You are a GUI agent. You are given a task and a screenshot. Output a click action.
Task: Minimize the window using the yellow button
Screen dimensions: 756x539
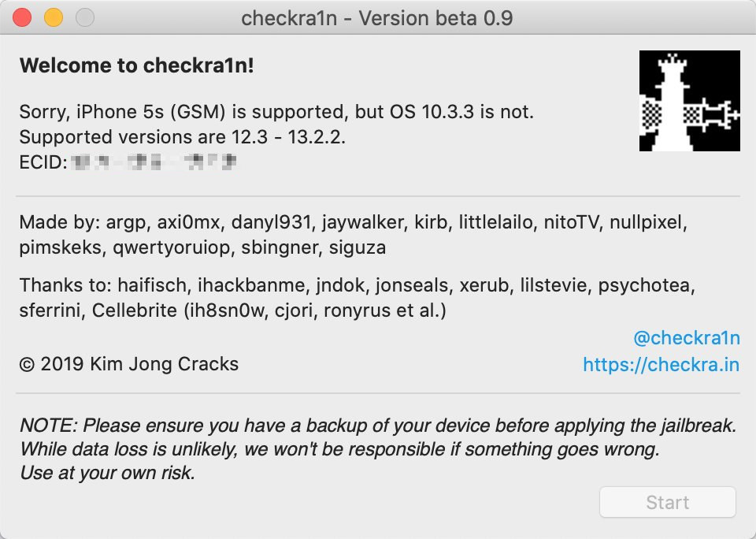(x=54, y=18)
